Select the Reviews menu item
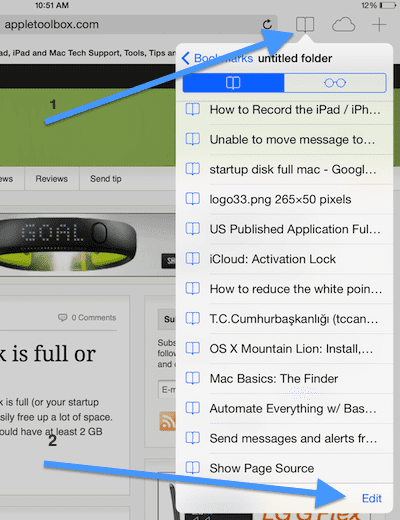 [x=52, y=179]
